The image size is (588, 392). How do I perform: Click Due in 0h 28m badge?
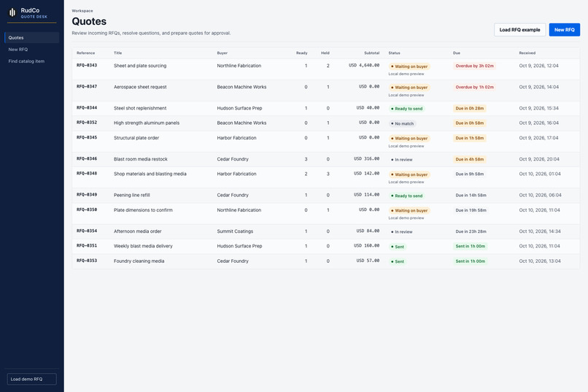coord(470,109)
